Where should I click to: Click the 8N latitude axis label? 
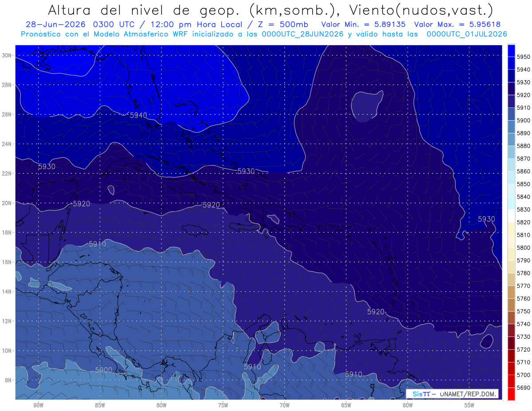[9, 380]
